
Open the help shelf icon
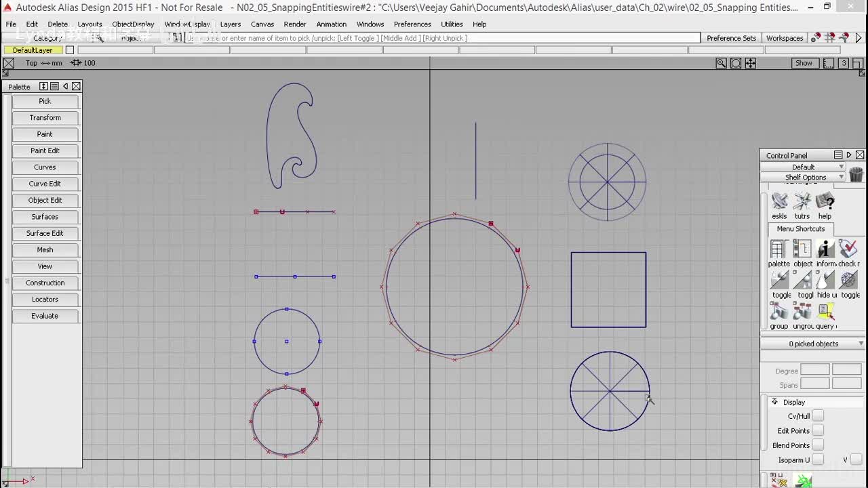[x=825, y=202]
